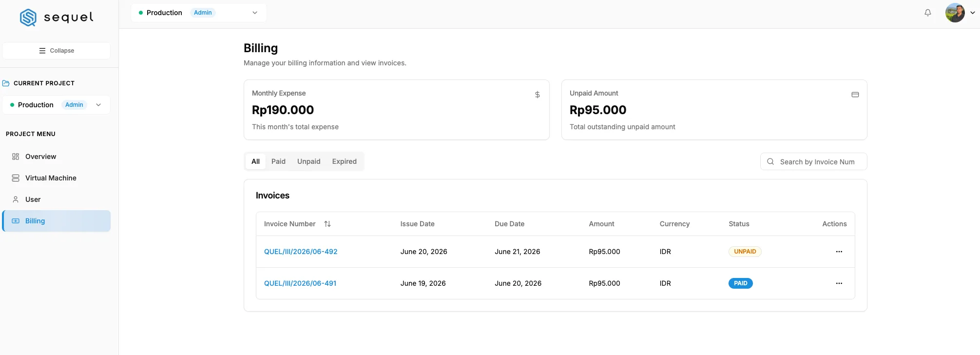Switch to the Unpaid tab
This screenshot has width=980, height=355.
coord(309,161)
